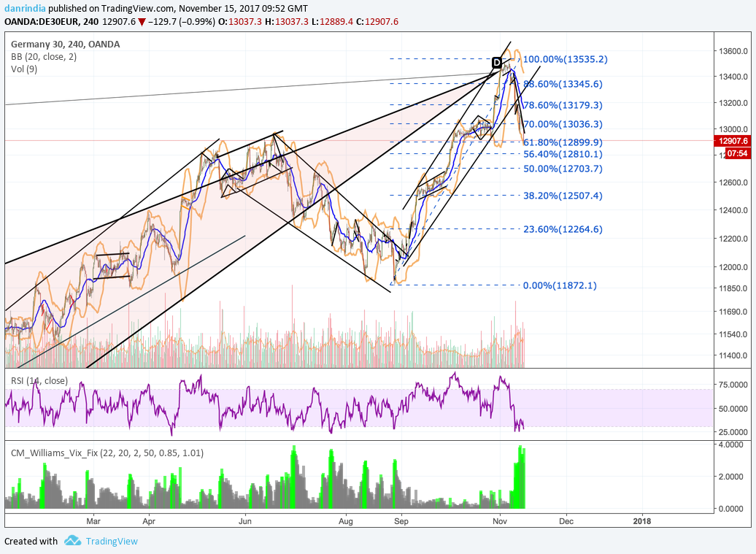Click the close value C:12907.6
The height and width of the screenshot is (554, 756).
tap(377, 22)
